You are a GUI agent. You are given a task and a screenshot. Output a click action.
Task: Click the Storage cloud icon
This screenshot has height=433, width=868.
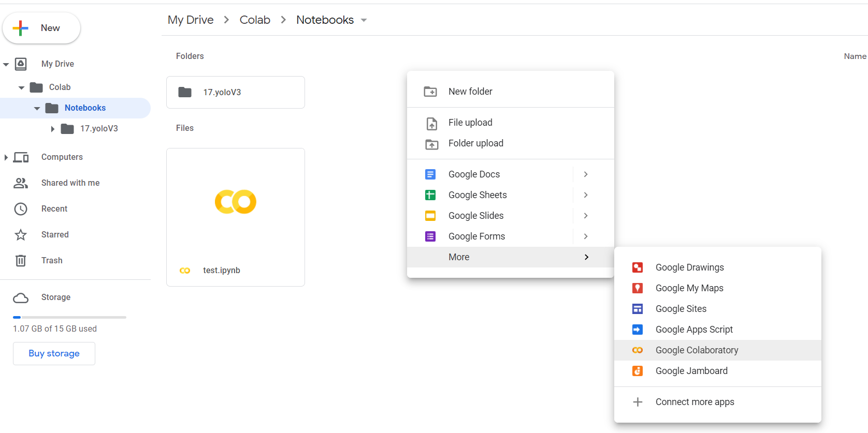pos(21,298)
